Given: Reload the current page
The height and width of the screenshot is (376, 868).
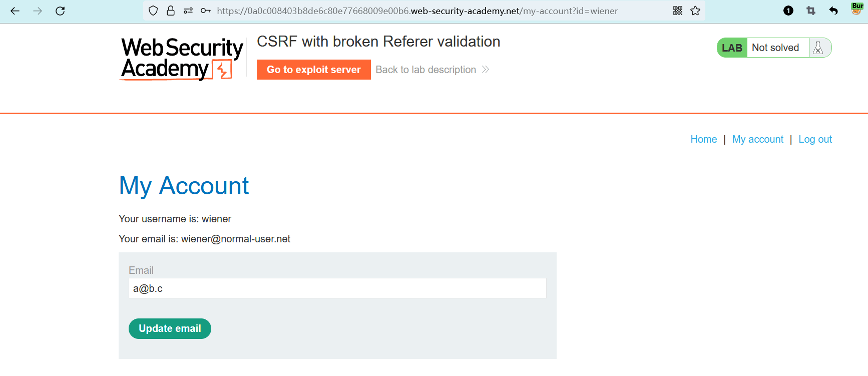Looking at the screenshot, I should pos(60,11).
